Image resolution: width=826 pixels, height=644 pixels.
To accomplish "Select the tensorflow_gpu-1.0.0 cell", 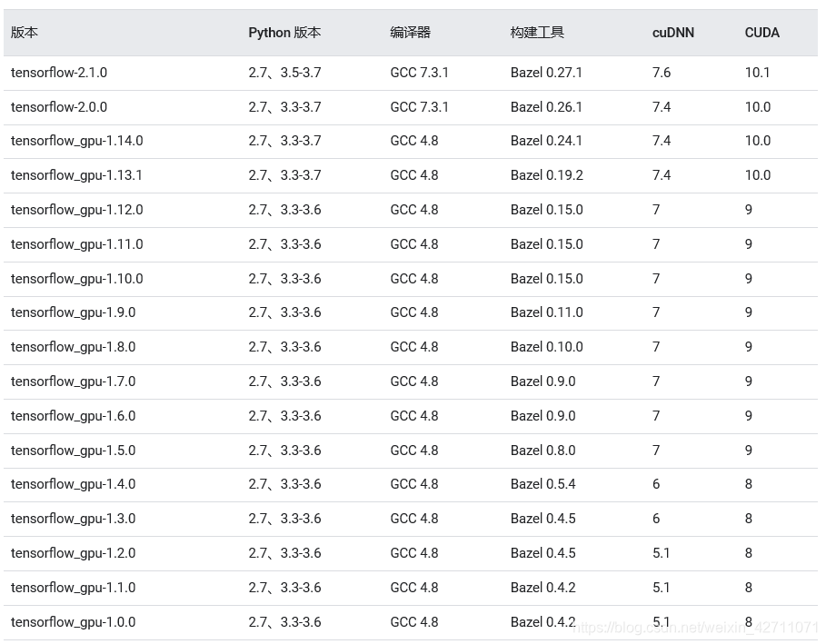I will (74, 622).
